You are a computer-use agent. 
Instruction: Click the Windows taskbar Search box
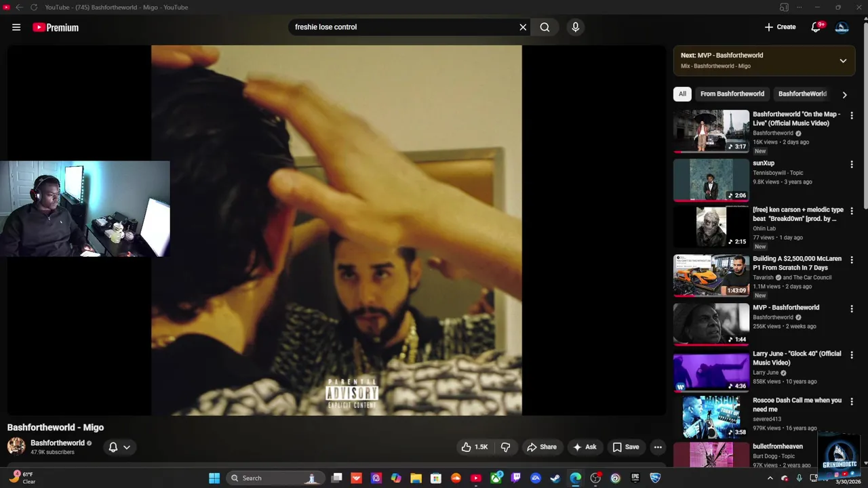click(275, 478)
